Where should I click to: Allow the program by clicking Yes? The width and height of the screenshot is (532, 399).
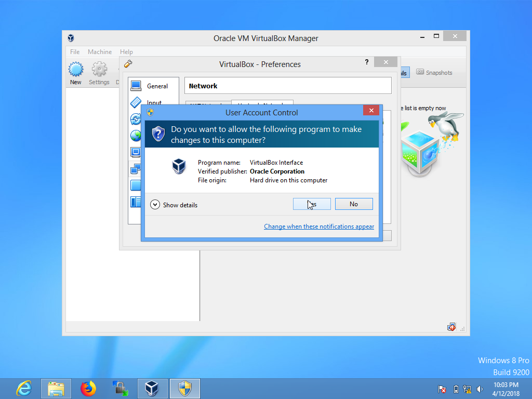(x=312, y=204)
